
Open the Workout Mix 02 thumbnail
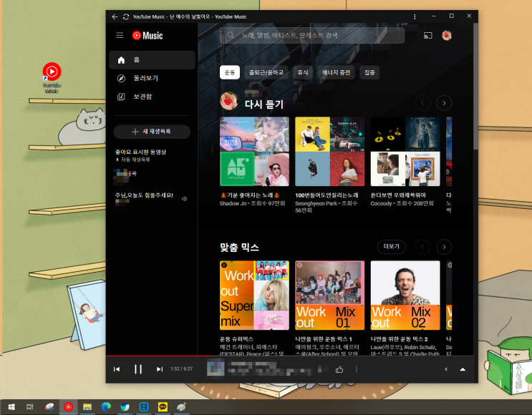(x=405, y=296)
